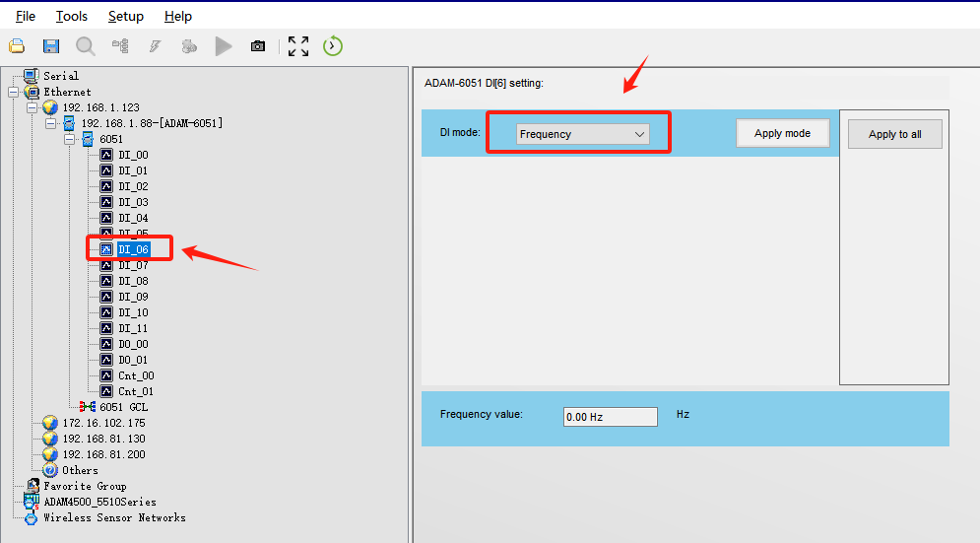Select the 6051 GCL node icon
980x543 pixels.
[x=88, y=407]
